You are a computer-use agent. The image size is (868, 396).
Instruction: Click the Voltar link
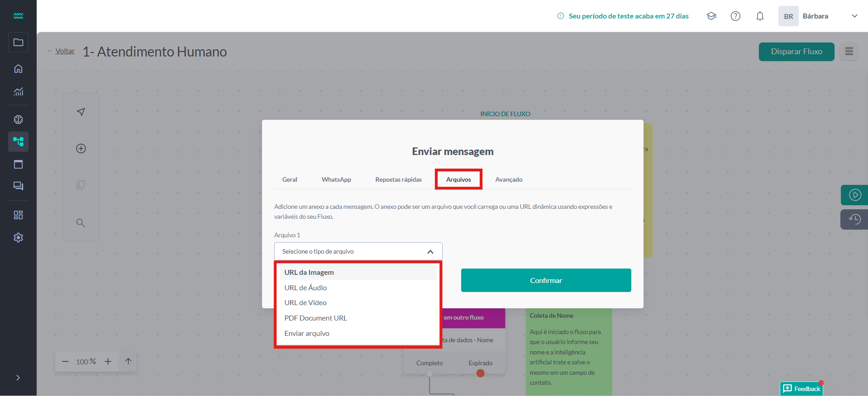[65, 51]
